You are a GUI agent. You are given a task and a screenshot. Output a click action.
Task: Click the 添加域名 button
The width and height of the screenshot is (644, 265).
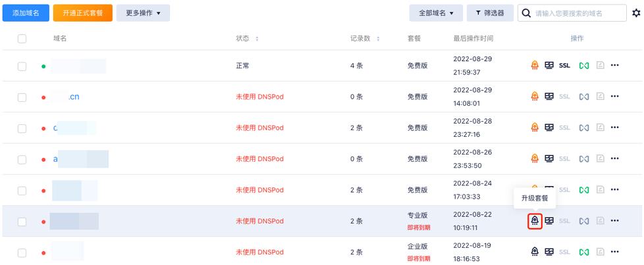tap(26, 13)
